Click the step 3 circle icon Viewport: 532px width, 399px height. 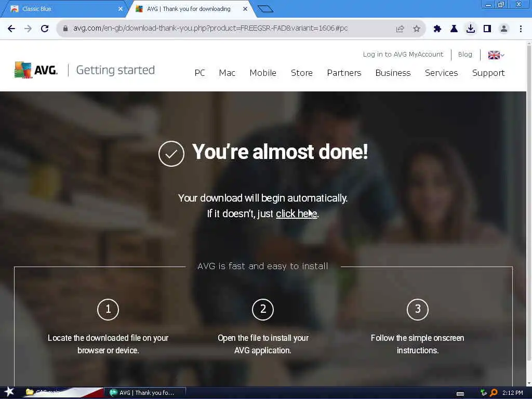pos(418,309)
